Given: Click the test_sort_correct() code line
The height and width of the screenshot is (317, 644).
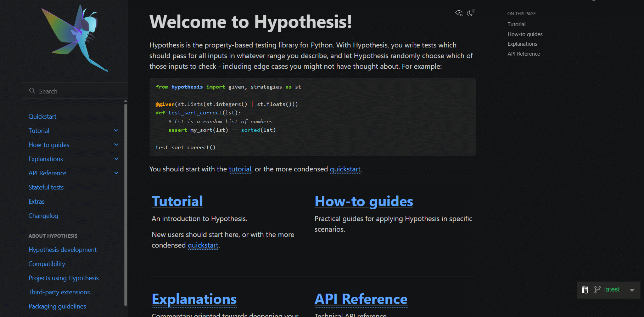Looking at the screenshot, I should [x=185, y=147].
